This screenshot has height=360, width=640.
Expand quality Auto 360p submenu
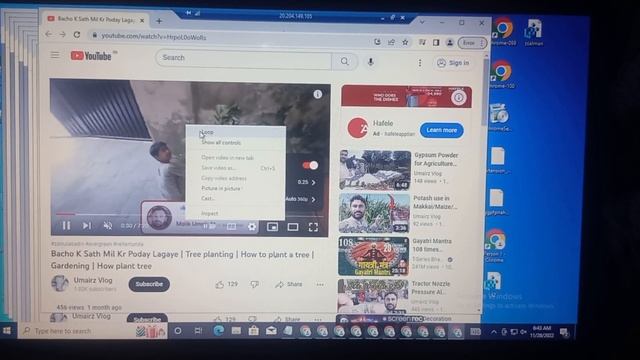[300, 199]
